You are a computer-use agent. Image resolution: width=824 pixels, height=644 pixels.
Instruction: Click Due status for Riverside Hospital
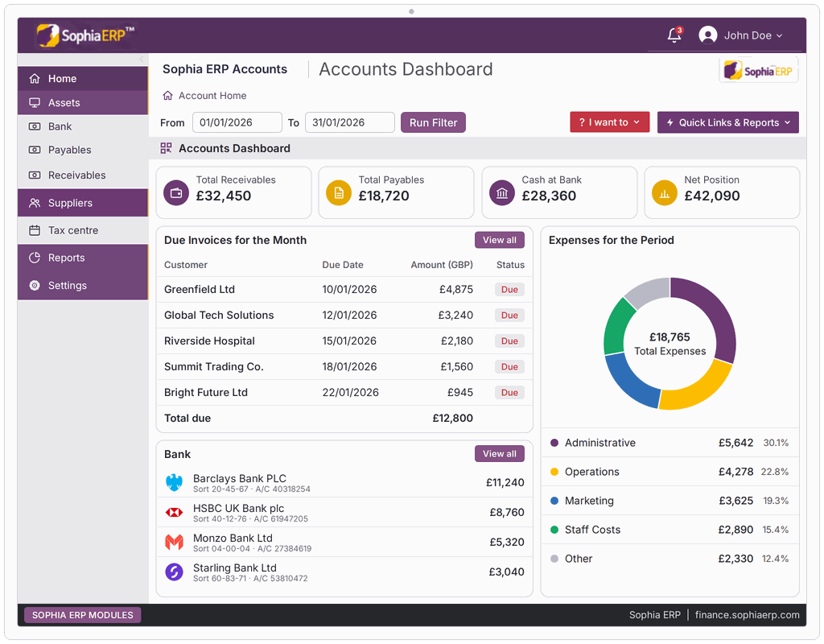click(x=509, y=341)
